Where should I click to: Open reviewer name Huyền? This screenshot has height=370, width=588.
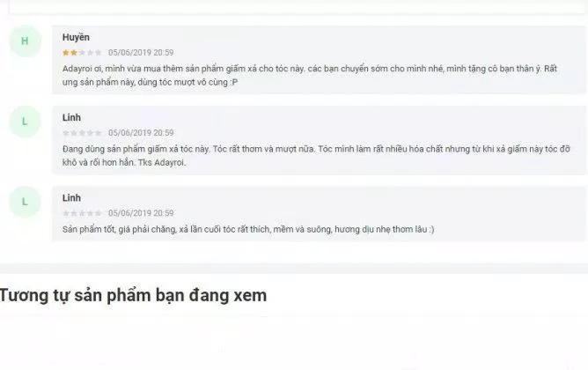(x=76, y=37)
